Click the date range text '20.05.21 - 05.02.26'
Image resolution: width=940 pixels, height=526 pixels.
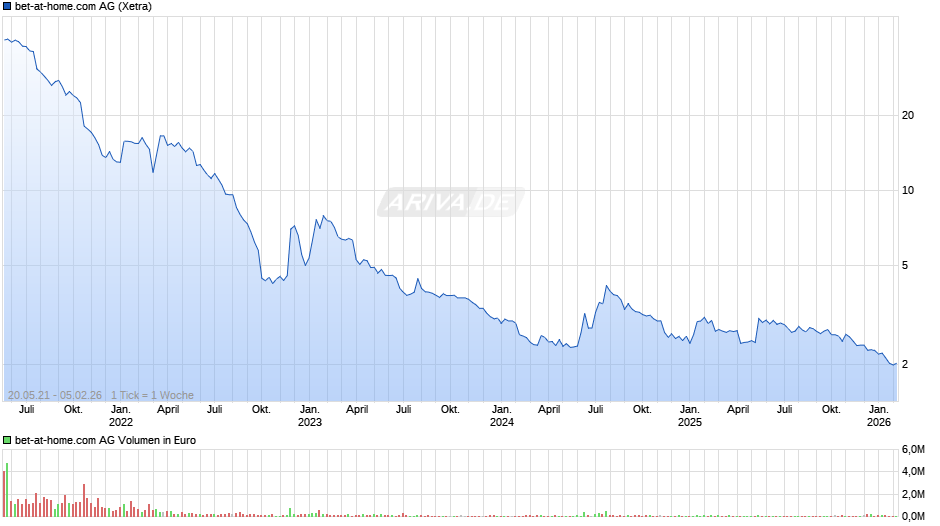coord(55,395)
